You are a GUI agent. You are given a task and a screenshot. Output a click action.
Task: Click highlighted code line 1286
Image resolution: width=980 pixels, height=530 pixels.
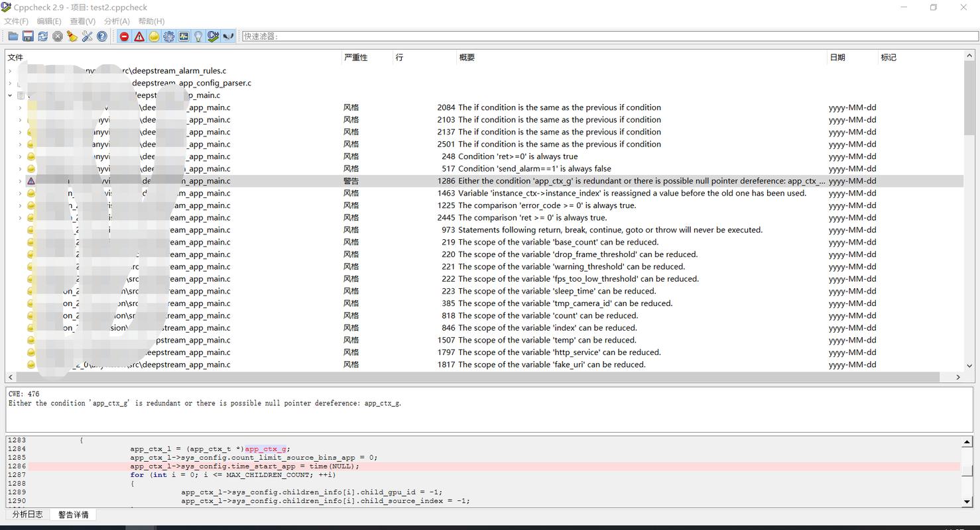pyautogui.click(x=494, y=466)
